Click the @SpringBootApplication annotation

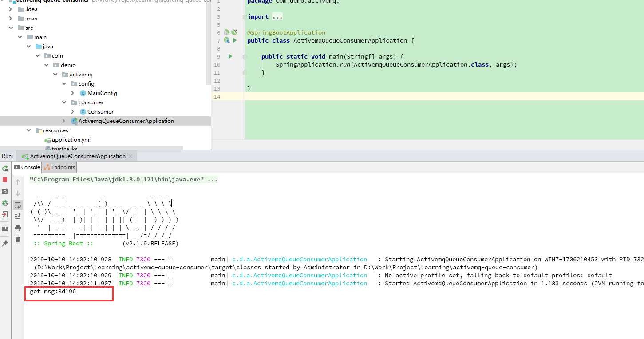click(x=286, y=32)
